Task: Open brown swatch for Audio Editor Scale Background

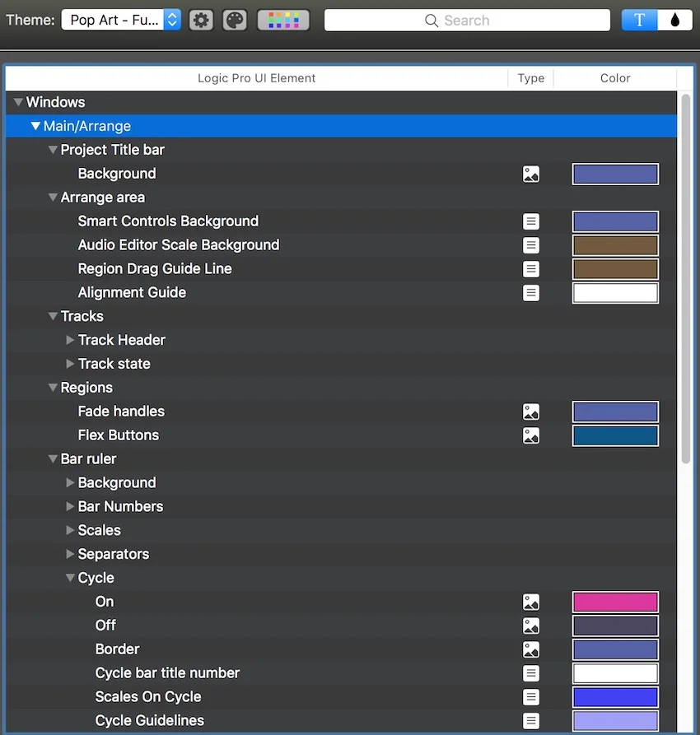Action: [x=615, y=245]
